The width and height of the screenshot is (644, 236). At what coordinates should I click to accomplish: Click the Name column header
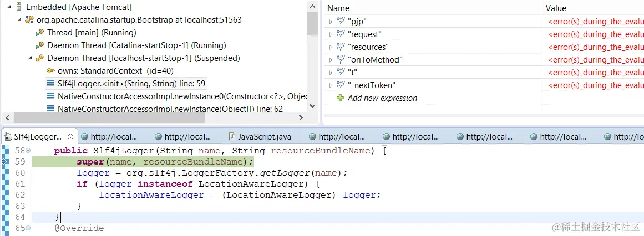(338, 8)
